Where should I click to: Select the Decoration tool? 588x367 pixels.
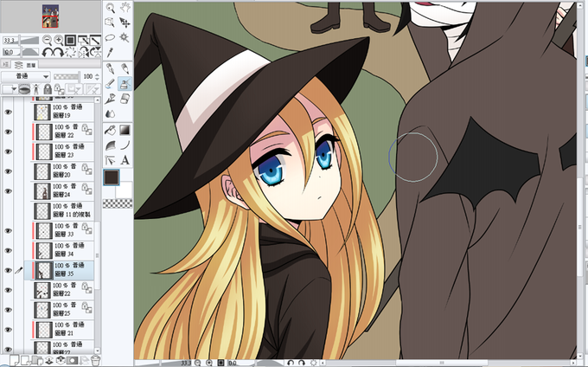coord(111,99)
